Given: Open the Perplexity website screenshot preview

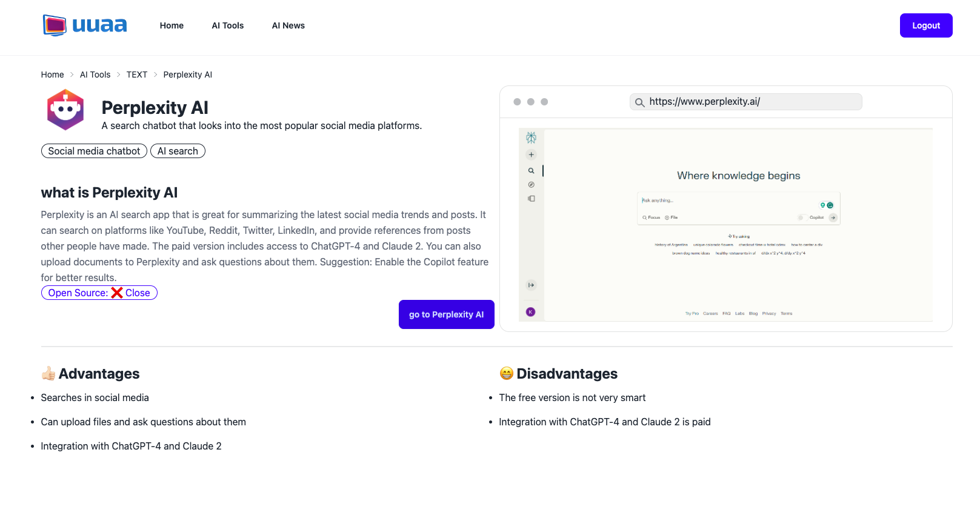Looking at the screenshot, I should (x=725, y=225).
